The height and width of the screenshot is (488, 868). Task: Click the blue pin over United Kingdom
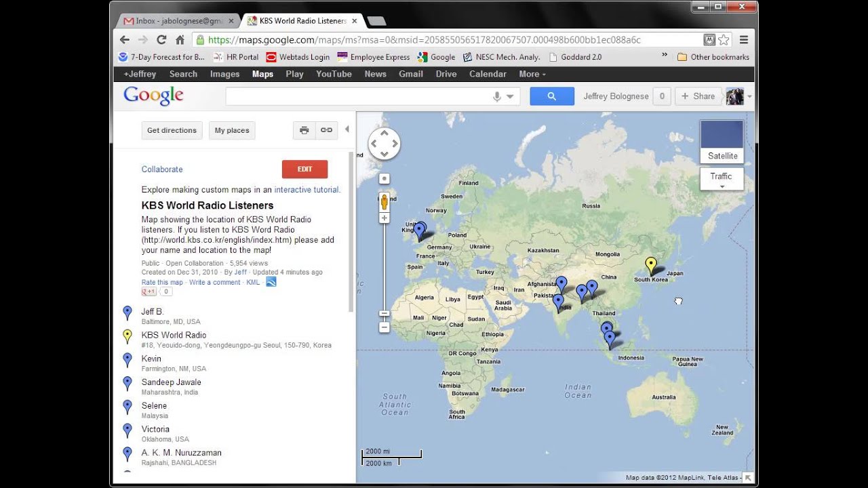[x=420, y=231]
